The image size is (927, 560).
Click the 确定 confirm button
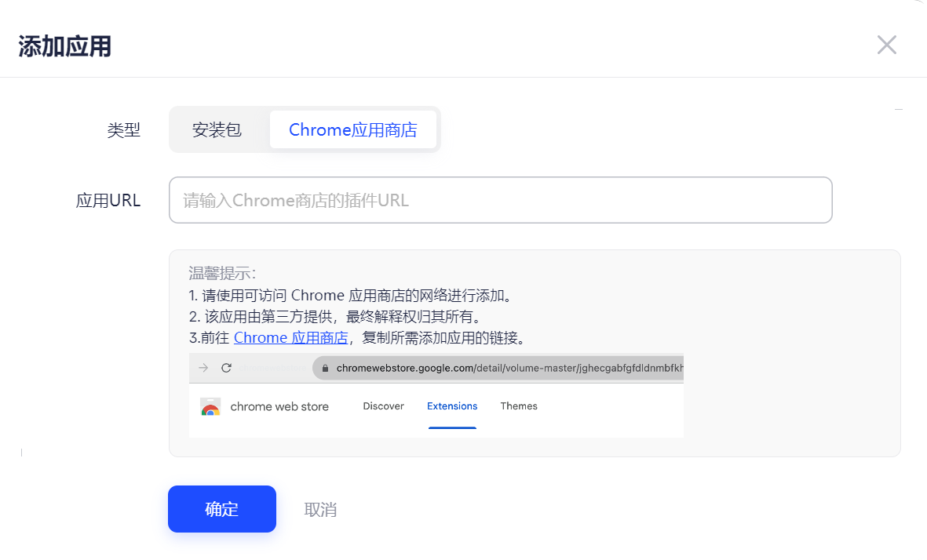coord(221,509)
